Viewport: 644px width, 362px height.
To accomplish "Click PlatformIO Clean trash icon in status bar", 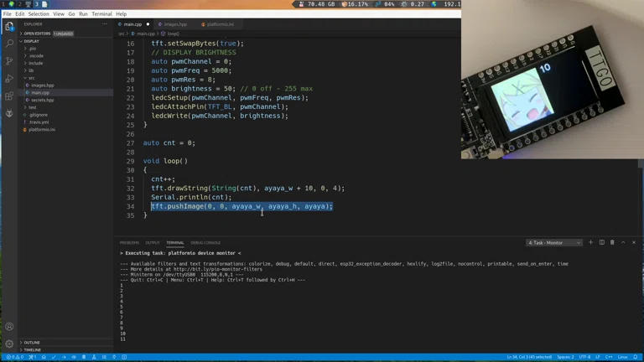I will click(x=84, y=357).
